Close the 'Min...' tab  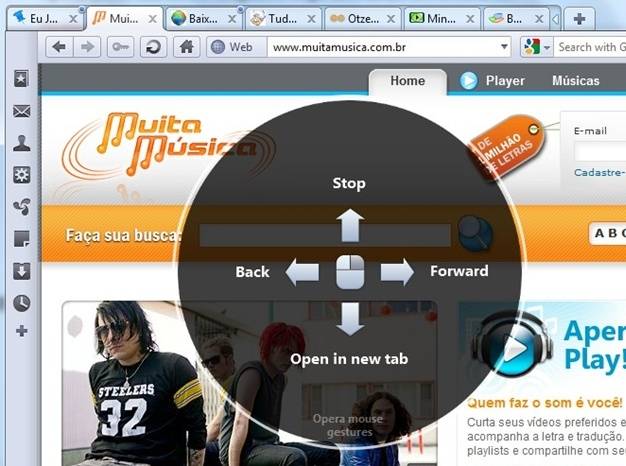(x=471, y=19)
